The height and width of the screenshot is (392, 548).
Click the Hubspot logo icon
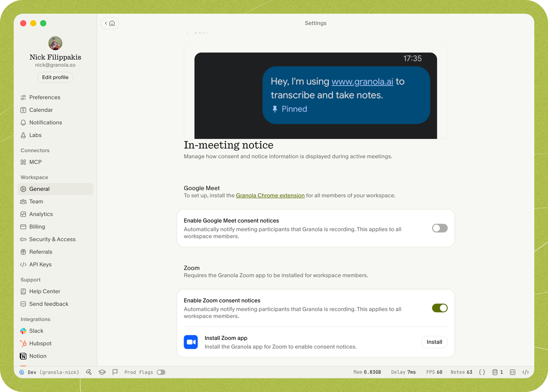tap(23, 344)
